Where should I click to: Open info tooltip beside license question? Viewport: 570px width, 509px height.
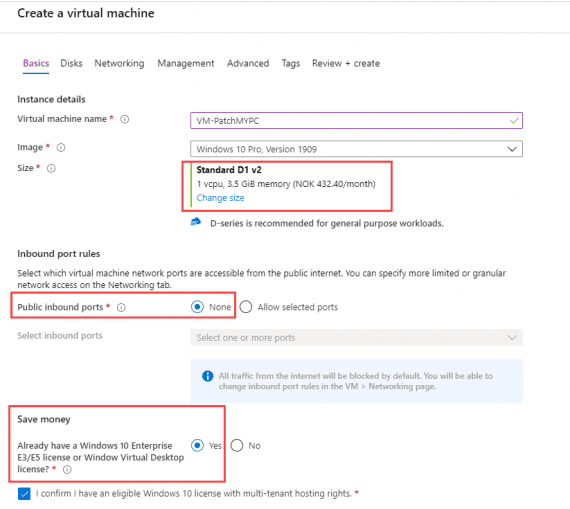click(67, 470)
